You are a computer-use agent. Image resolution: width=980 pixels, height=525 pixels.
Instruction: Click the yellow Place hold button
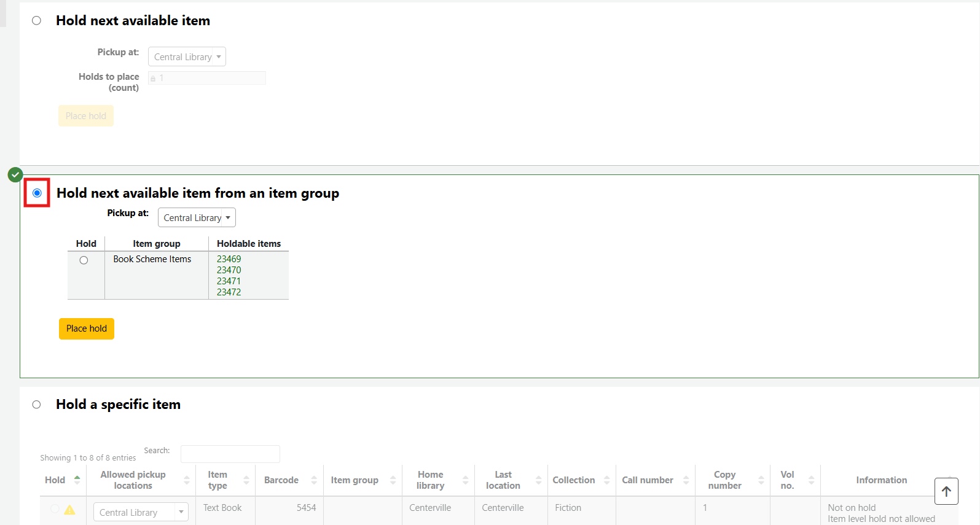click(87, 329)
